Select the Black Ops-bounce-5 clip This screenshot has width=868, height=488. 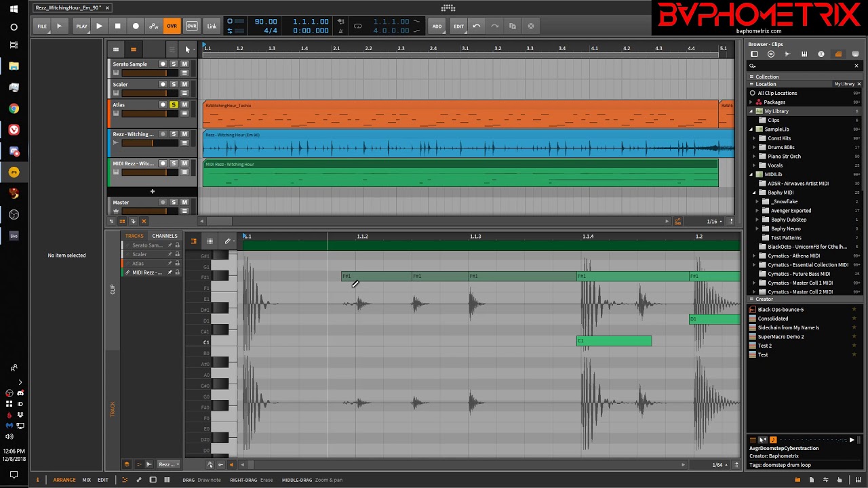pos(781,310)
